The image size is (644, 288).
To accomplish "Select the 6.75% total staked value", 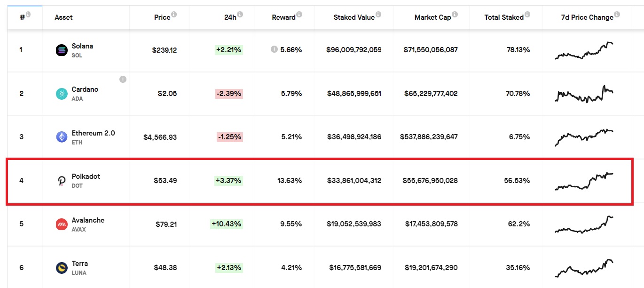I will [x=519, y=137].
